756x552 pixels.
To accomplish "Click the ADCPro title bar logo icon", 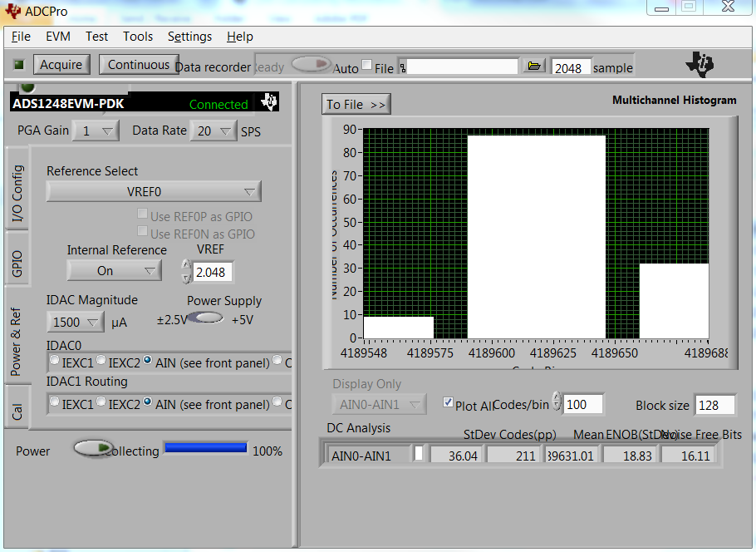I will (x=12, y=11).
